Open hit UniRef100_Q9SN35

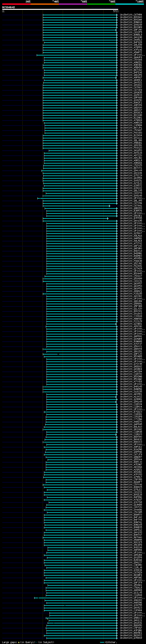[131, 93]
